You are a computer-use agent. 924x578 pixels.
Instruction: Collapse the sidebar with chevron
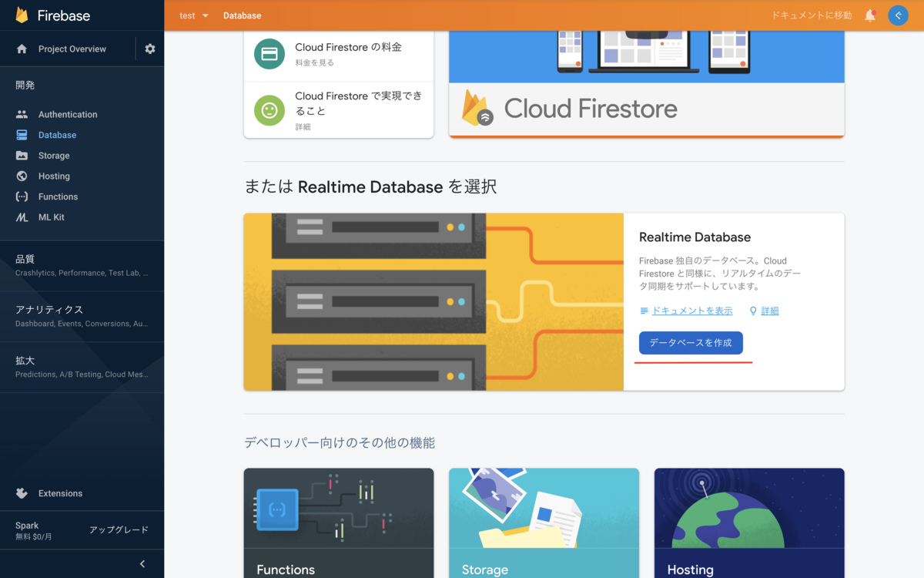[x=142, y=564]
